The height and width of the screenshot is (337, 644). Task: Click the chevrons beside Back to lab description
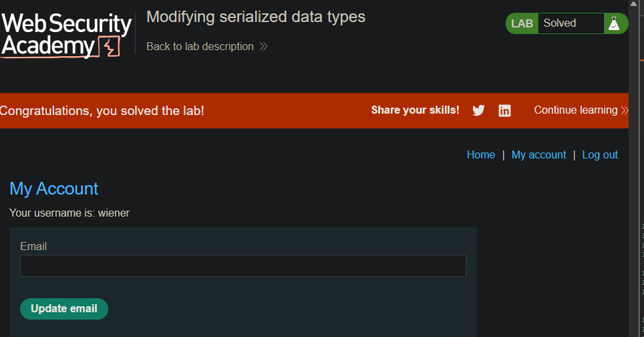[263, 46]
